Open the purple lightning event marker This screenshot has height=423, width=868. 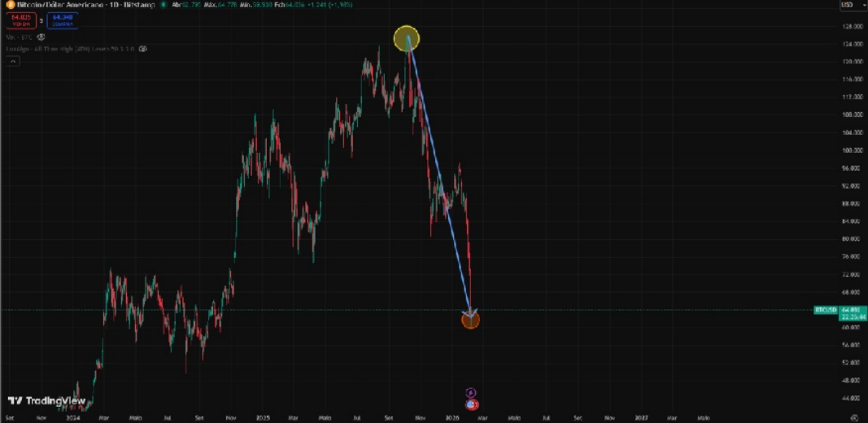[470, 392]
